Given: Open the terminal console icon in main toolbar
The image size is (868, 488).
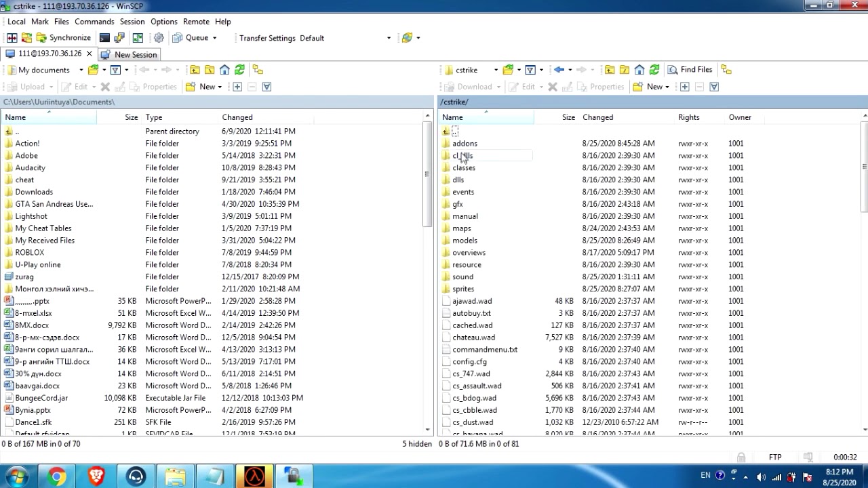Looking at the screenshot, I should pyautogui.click(x=104, y=38).
